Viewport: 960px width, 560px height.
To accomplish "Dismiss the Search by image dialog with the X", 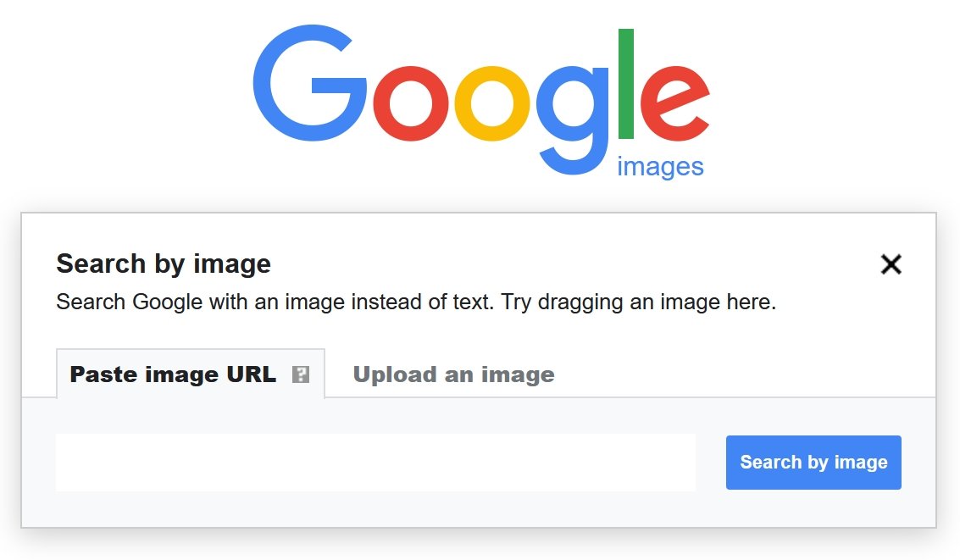I will click(x=891, y=264).
